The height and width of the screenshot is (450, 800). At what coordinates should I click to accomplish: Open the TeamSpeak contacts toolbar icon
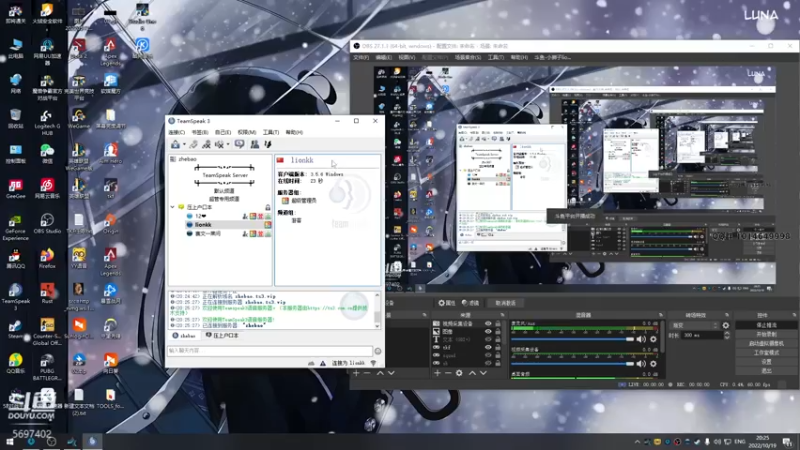(255, 144)
